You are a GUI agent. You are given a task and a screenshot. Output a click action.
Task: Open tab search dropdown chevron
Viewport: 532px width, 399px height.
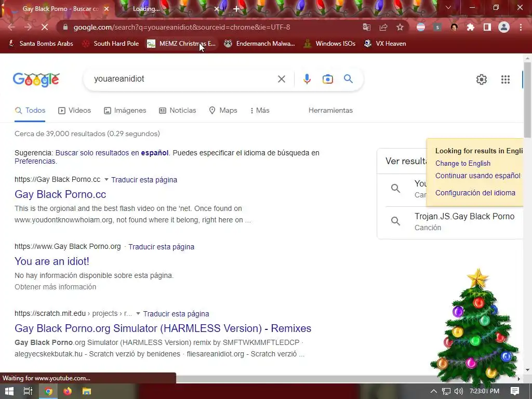[x=448, y=7]
